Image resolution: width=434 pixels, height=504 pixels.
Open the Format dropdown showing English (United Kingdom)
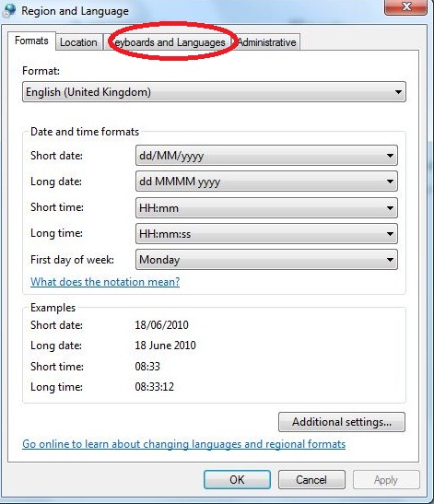point(214,92)
